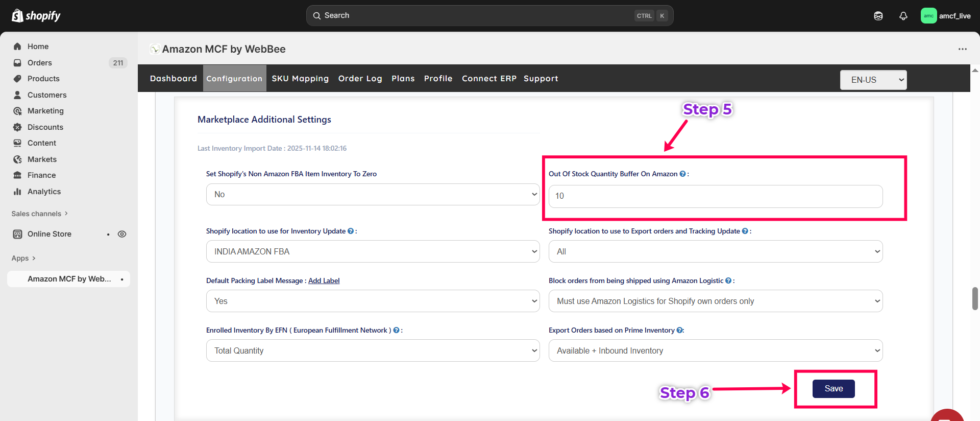Click the Out Of Stock Quantity Buffer field
Screen dimensions: 980x421
715,196
